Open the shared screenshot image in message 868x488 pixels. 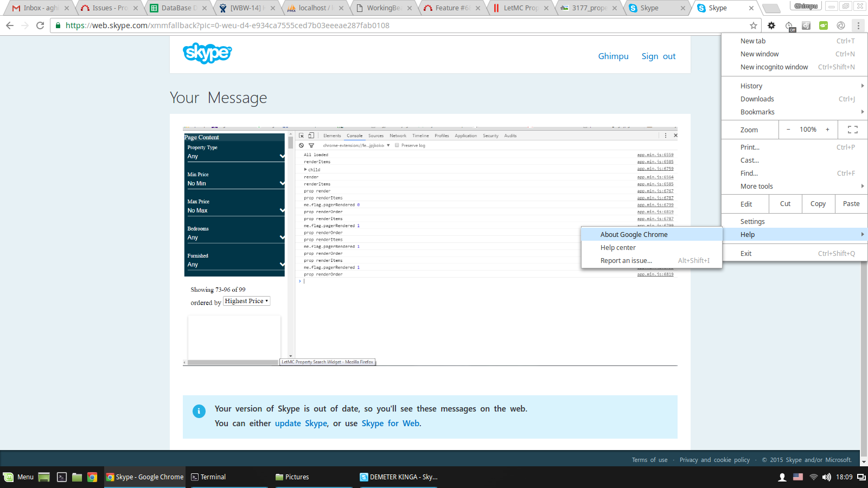click(430, 247)
